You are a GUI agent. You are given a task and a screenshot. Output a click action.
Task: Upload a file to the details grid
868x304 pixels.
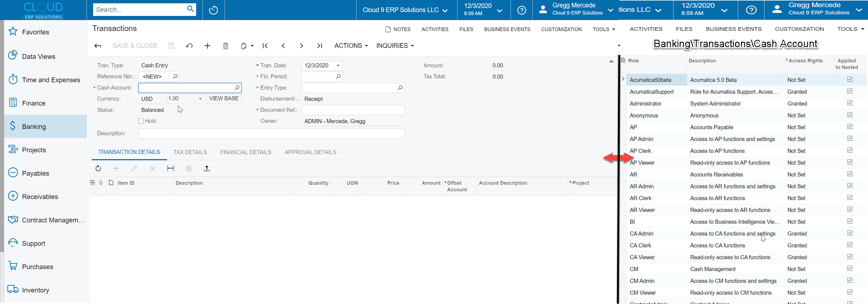tap(207, 168)
